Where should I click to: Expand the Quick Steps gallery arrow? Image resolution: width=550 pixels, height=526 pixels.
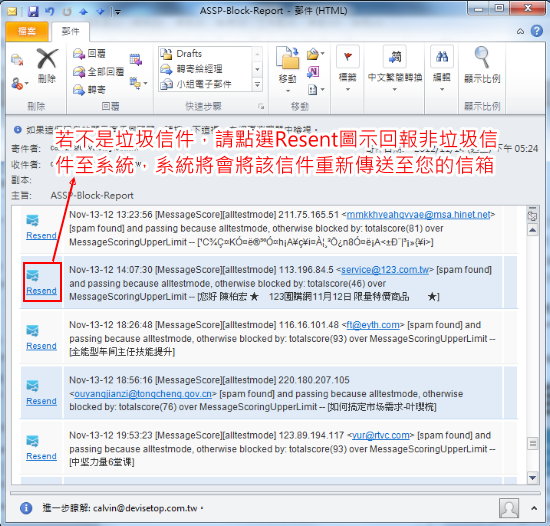[x=257, y=85]
